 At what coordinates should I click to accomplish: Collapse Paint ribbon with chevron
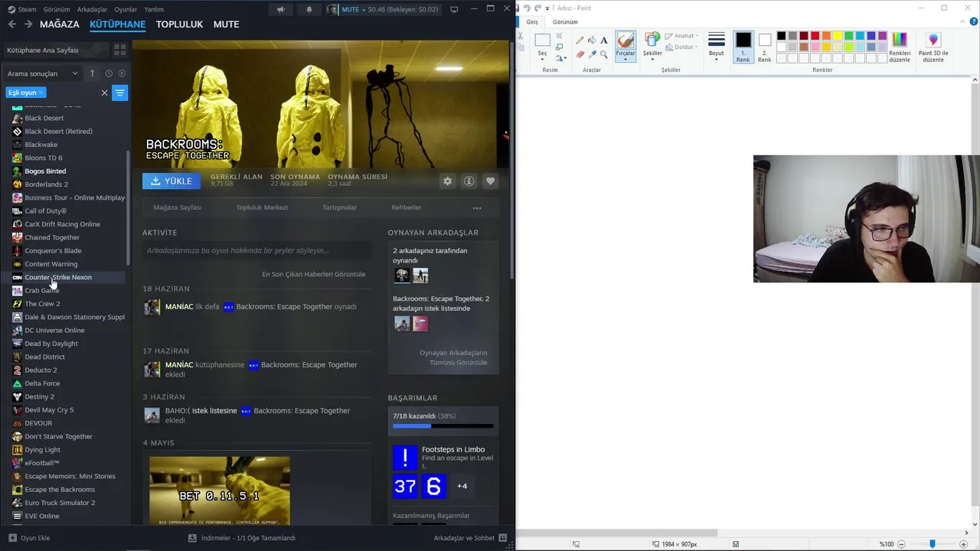[963, 23]
